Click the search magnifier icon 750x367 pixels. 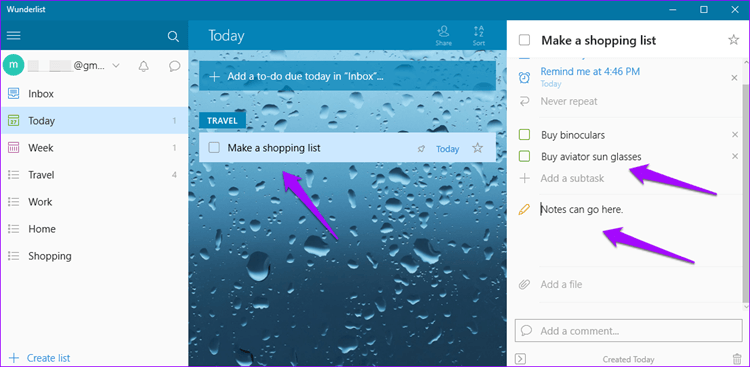click(x=173, y=36)
